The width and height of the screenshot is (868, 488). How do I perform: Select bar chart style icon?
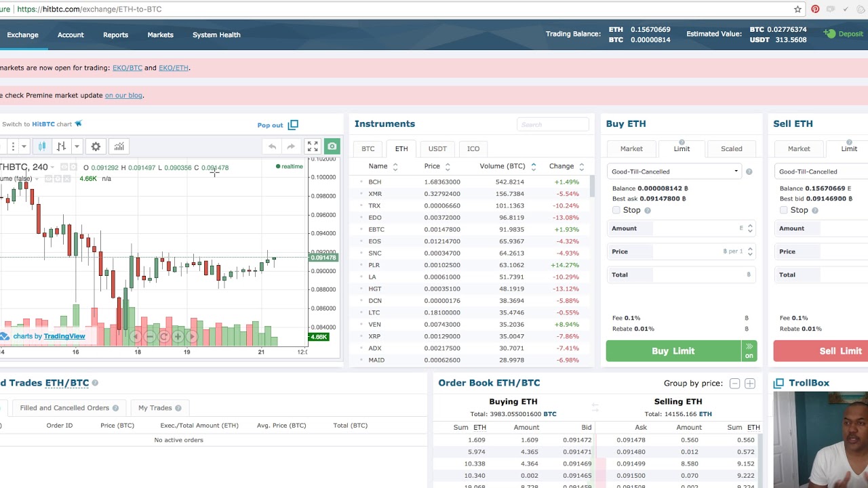coord(61,146)
